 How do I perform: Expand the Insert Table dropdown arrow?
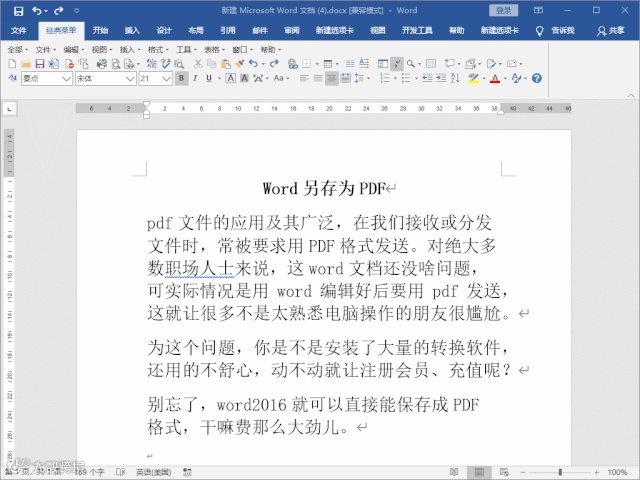tap(337, 64)
